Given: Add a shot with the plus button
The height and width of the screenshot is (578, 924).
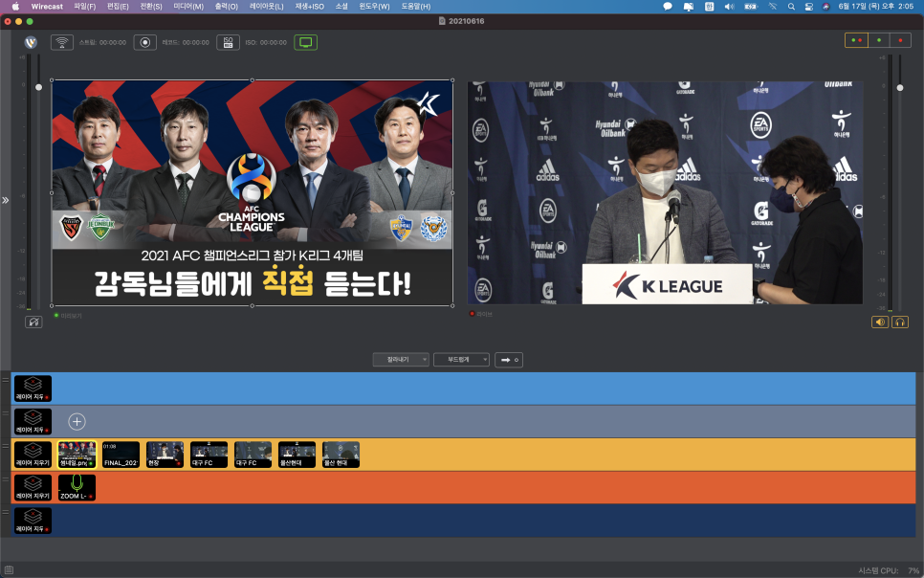Looking at the screenshot, I should click(x=77, y=422).
